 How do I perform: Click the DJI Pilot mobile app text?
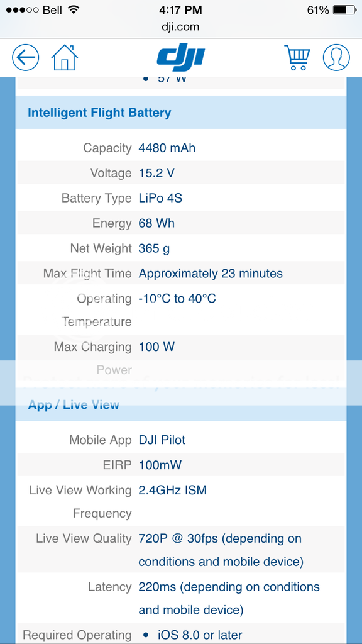[x=162, y=440]
